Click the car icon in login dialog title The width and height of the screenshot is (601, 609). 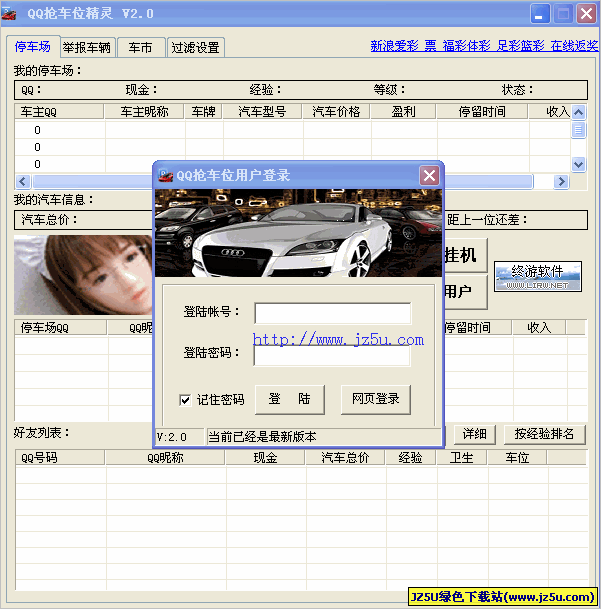(x=166, y=176)
